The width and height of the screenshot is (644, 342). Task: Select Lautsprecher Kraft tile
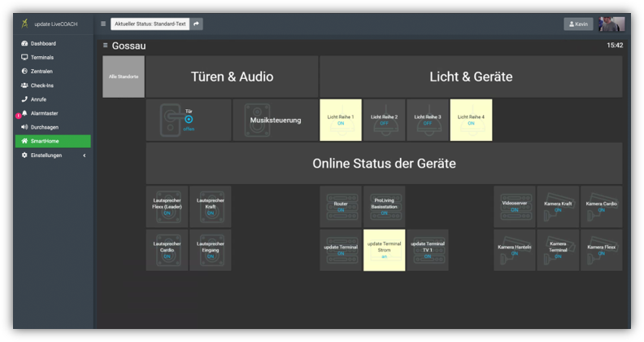coord(211,207)
